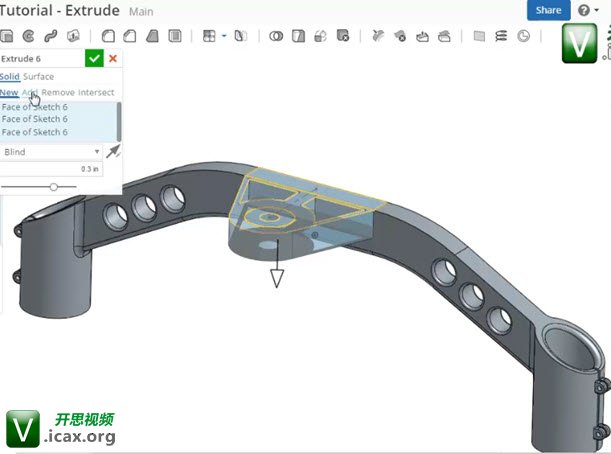Select the Delete face tool
Screen dimensions: 611x454
[400, 36]
